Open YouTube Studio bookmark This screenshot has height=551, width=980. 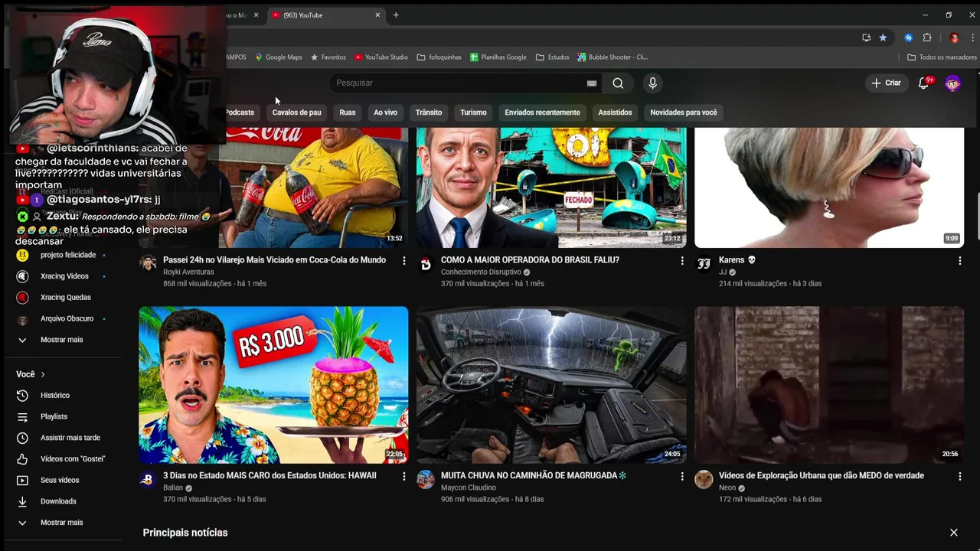click(x=381, y=57)
